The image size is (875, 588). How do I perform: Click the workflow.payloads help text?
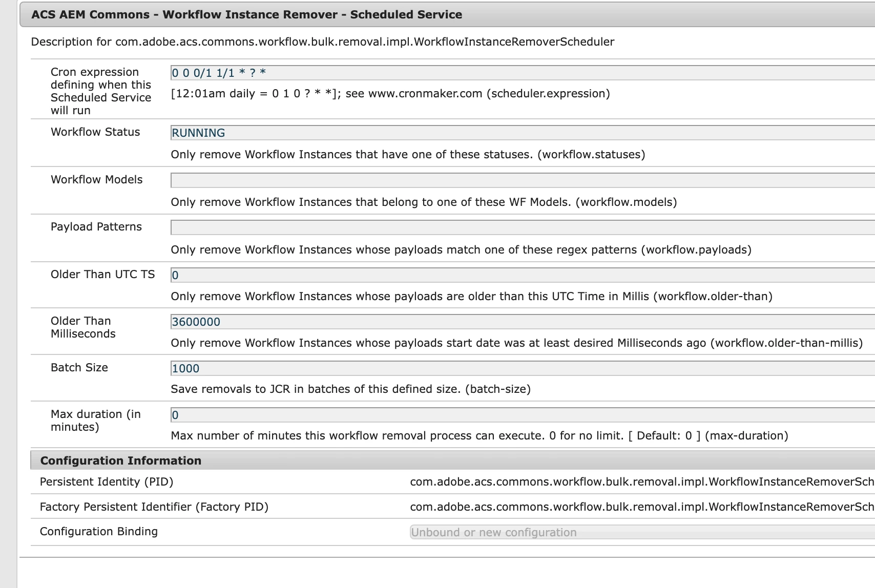[461, 250]
